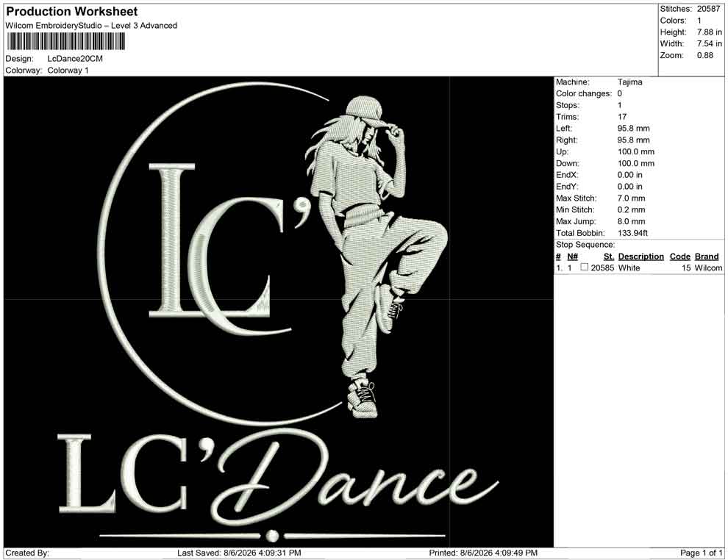Click the 'St.' column header
Screen dimensions: 728x560
(609, 256)
